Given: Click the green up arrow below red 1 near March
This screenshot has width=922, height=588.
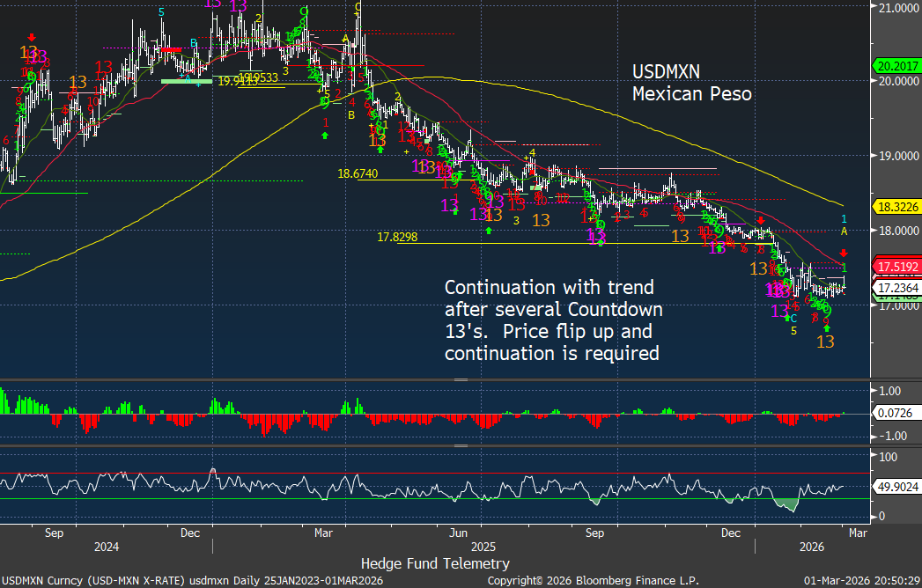Looking at the screenshot, I should tap(326, 135).
